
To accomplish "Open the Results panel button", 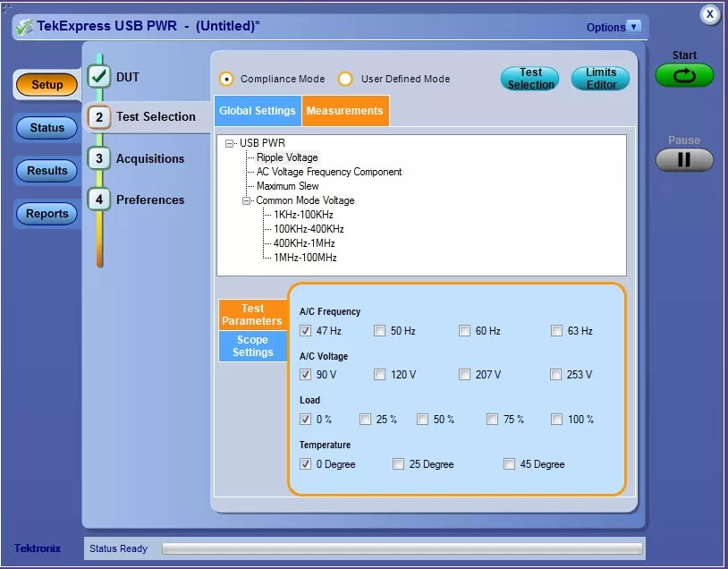I will 47,171.
